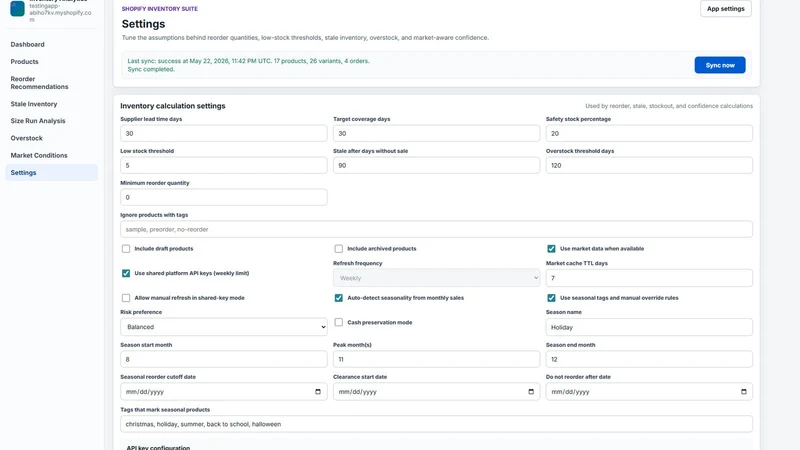800x450 pixels.
Task: Focus Season end month field
Action: (x=649, y=359)
